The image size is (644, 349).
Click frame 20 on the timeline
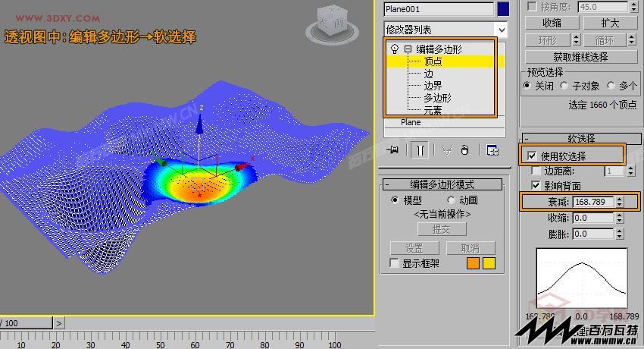tap(56, 345)
